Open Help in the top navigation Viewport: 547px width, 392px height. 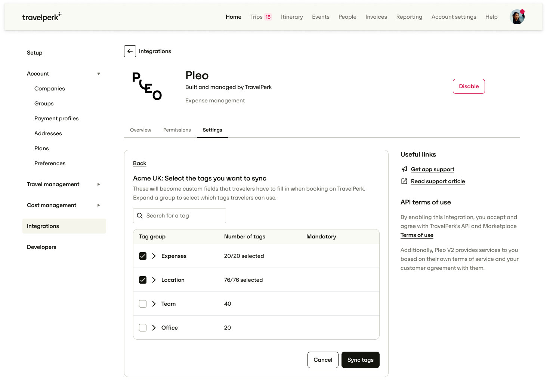point(491,17)
